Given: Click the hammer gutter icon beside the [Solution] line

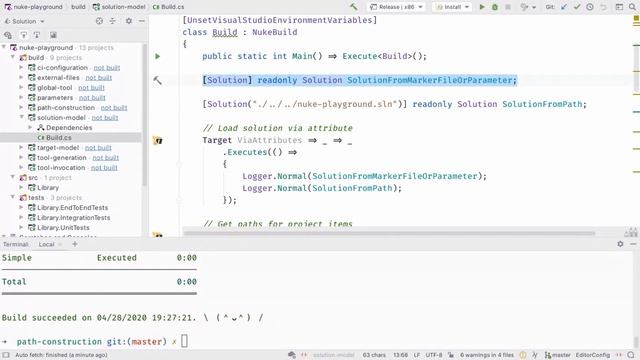Looking at the screenshot, I should [x=157, y=80].
